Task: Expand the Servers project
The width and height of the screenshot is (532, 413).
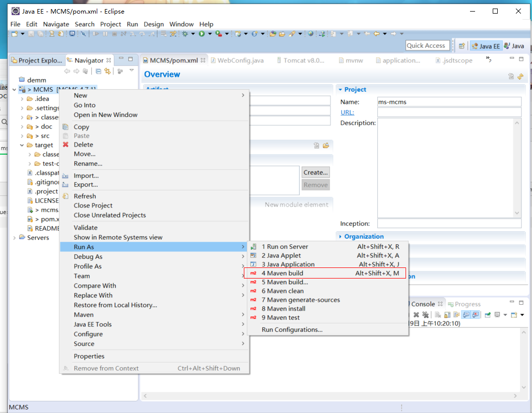Action: [14, 238]
